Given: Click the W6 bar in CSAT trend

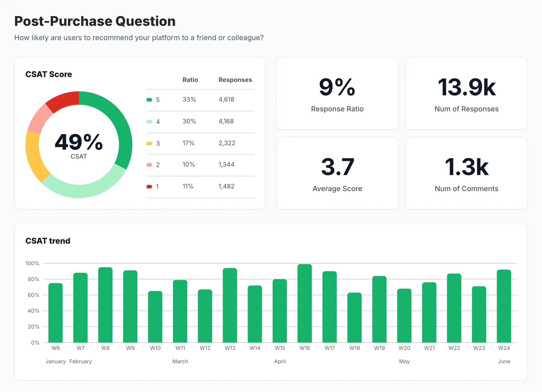Looking at the screenshot, I should (x=55, y=313).
